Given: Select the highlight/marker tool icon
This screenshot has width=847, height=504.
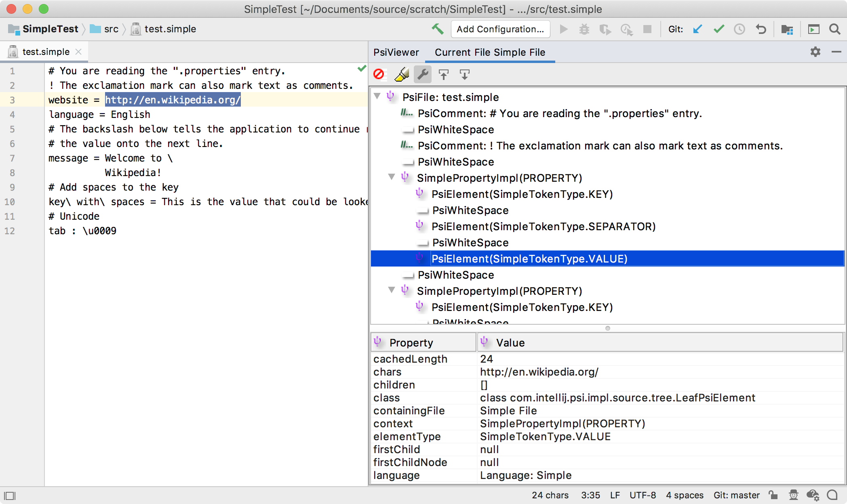Looking at the screenshot, I should pos(401,74).
